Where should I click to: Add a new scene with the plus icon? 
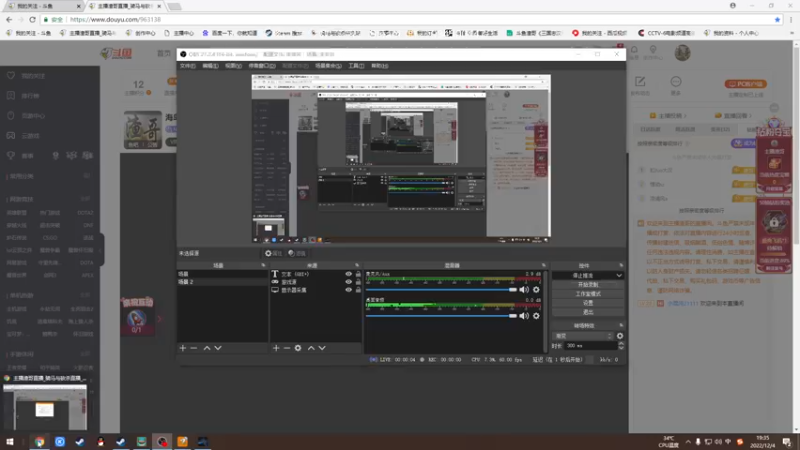[x=183, y=348]
